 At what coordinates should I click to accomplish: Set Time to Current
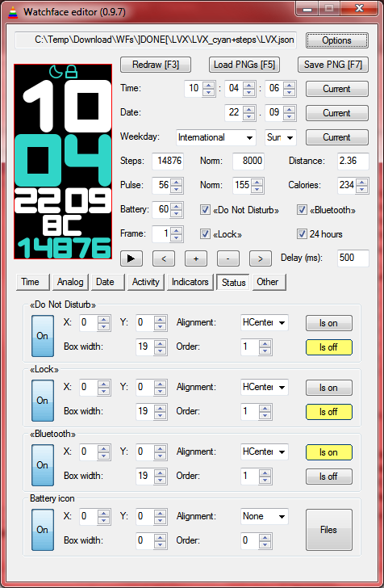pos(336,89)
